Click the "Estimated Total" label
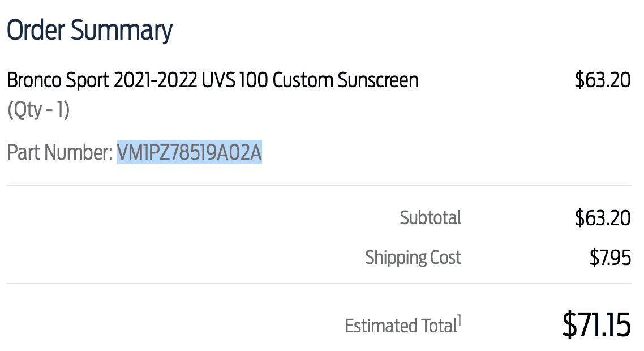Image resolution: width=644 pixels, height=351 pixels. tap(400, 326)
